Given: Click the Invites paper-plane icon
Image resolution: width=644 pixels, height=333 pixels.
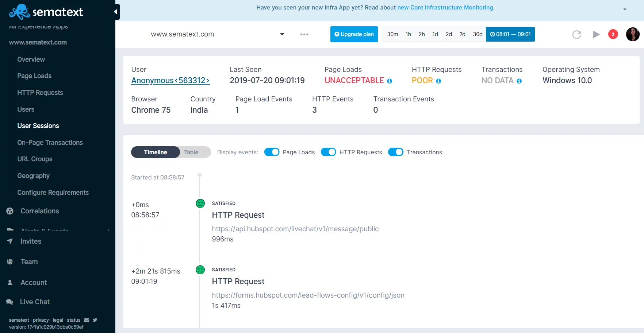Looking at the screenshot, I should (x=10, y=241).
